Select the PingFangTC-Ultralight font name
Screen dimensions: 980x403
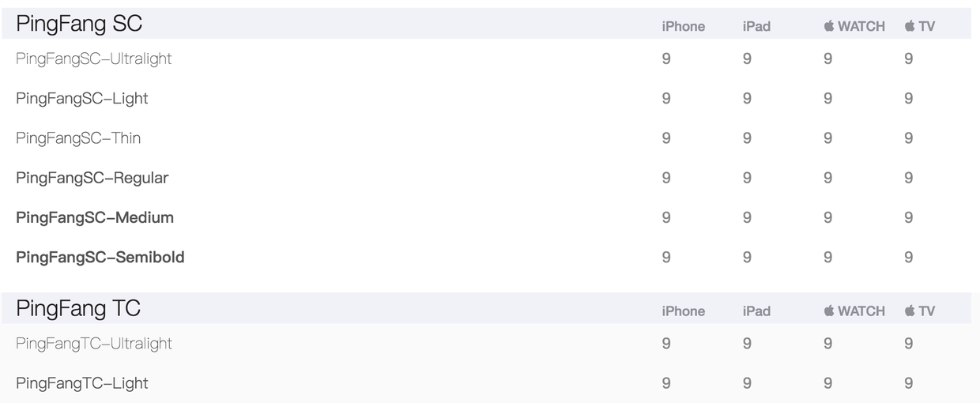[93, 344]
